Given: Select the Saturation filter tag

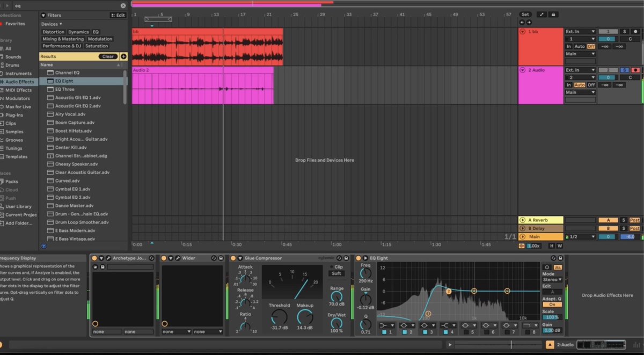Looking at the screenshot, I should [x=97, y=46].
